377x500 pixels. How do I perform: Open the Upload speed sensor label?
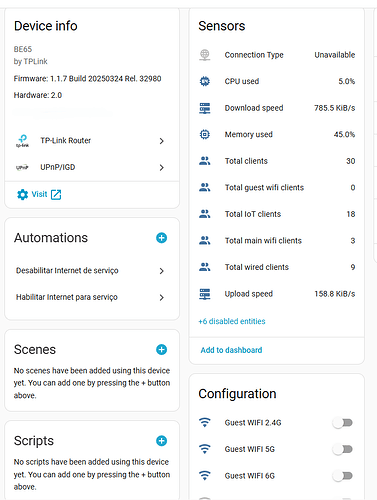click(248, 294)
